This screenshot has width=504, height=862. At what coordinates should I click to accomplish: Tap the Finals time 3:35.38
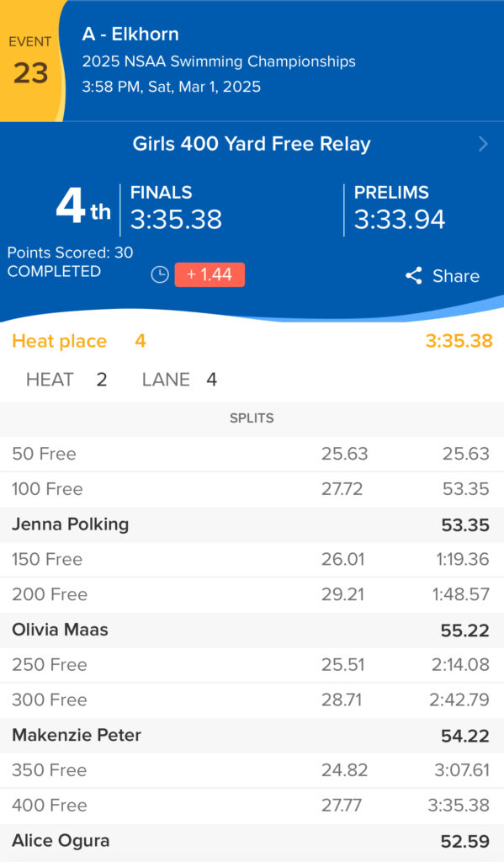(176, 220)
